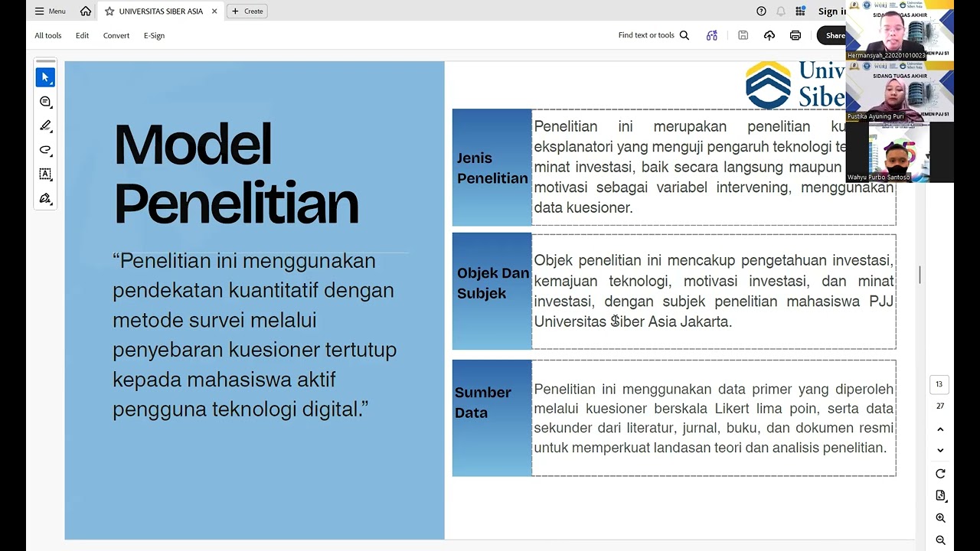Click the Share button
Image resolution: width=980 pixels, height=551 pixels.
[x=832, y=35]
